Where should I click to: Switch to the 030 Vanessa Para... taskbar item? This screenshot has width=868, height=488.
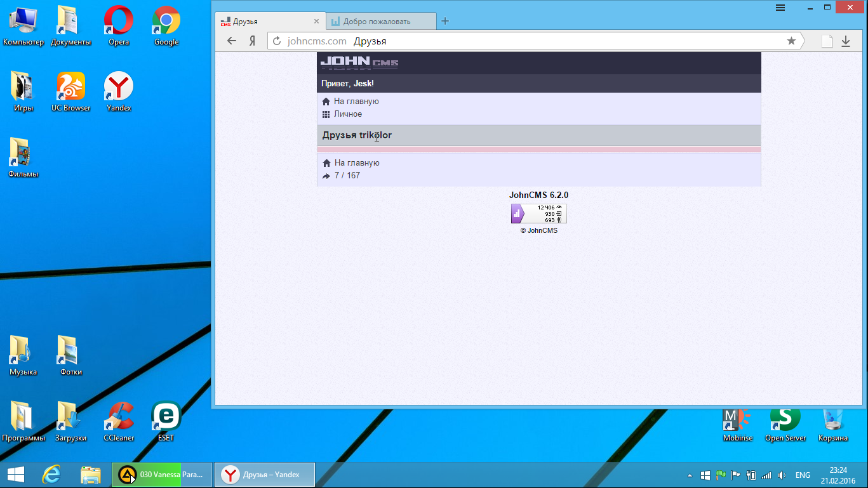[x=163, y=475]
